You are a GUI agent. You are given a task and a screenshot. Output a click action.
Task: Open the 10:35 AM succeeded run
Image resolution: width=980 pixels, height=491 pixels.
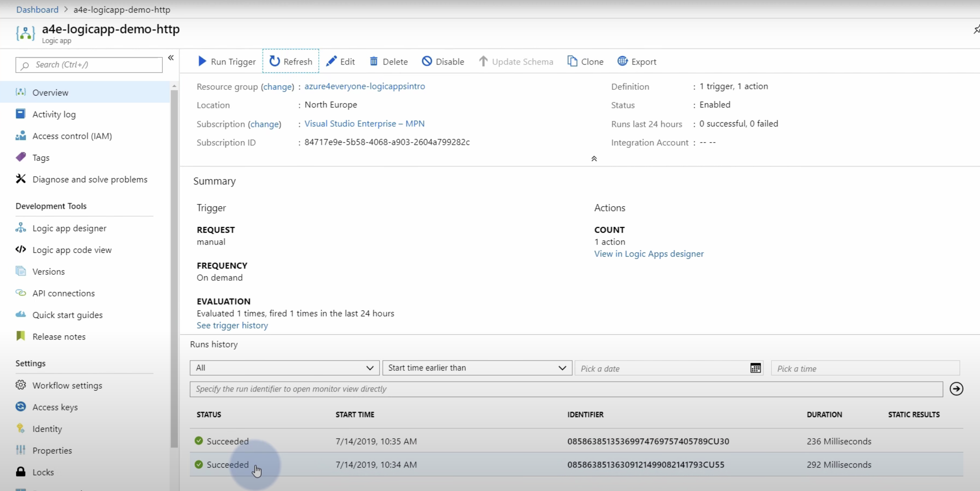(x=576, y=441)
